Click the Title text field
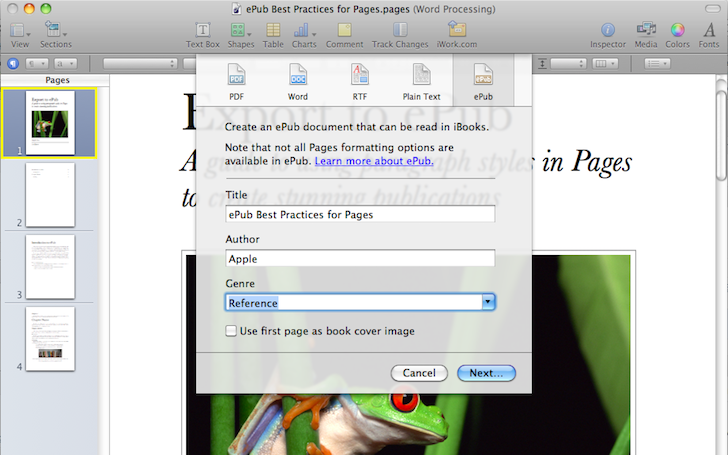728x455 pixels. click(360, 214)
